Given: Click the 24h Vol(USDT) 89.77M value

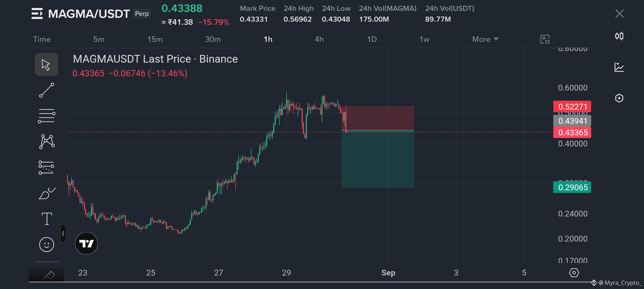Looking at the screenshot, I should [438, 19].
